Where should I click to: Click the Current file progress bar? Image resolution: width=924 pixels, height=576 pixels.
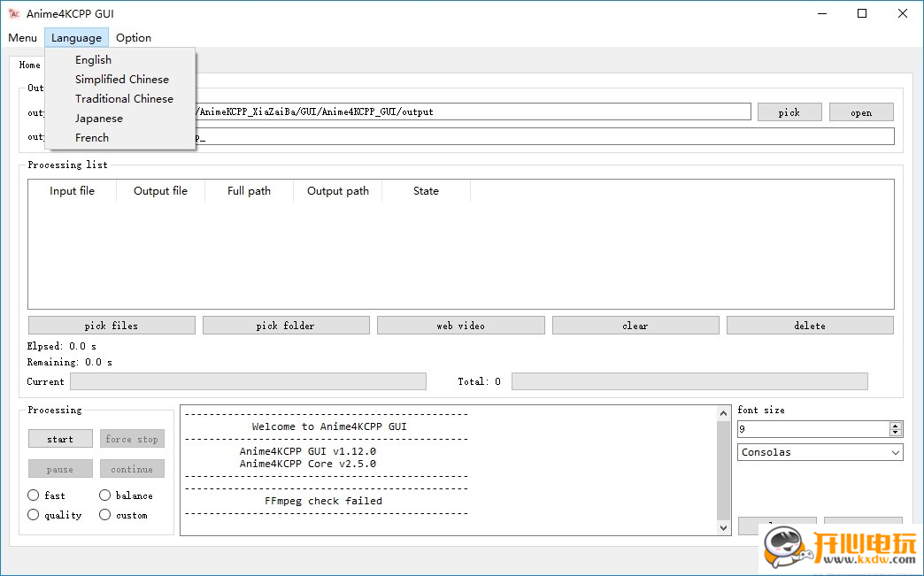tap(248, 381)
